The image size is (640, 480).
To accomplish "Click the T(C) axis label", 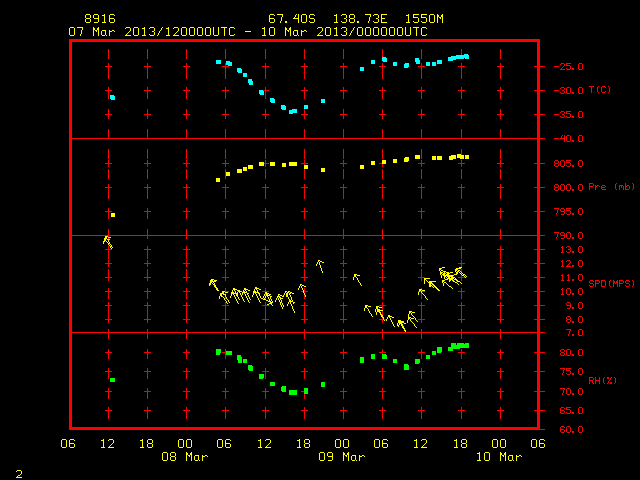I will [x=600, y=90].
